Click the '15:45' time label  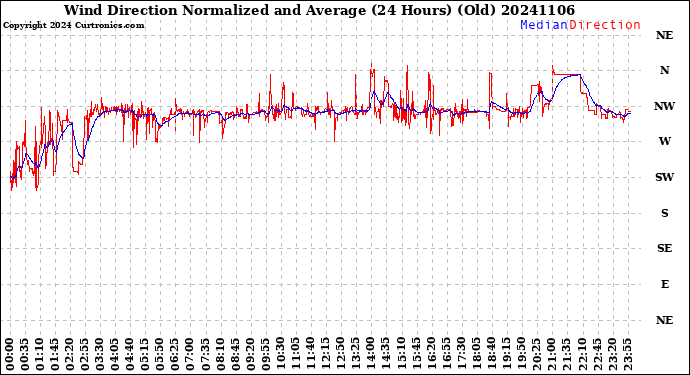[x=416, y=354]
